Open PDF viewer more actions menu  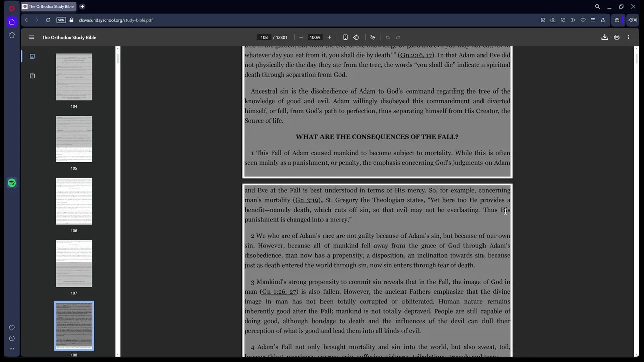click(628, 37)
